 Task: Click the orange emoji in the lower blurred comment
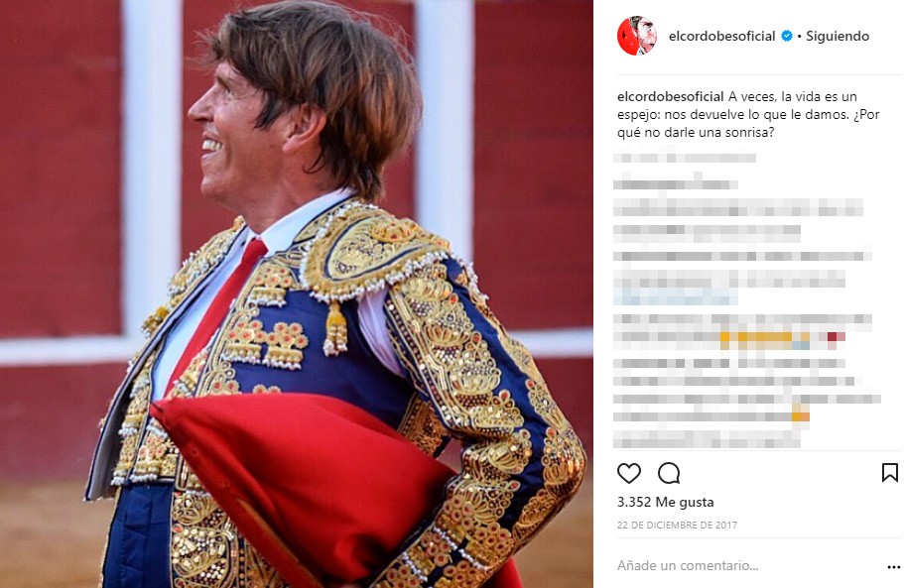pyautogui.click(x=800, y=414)
